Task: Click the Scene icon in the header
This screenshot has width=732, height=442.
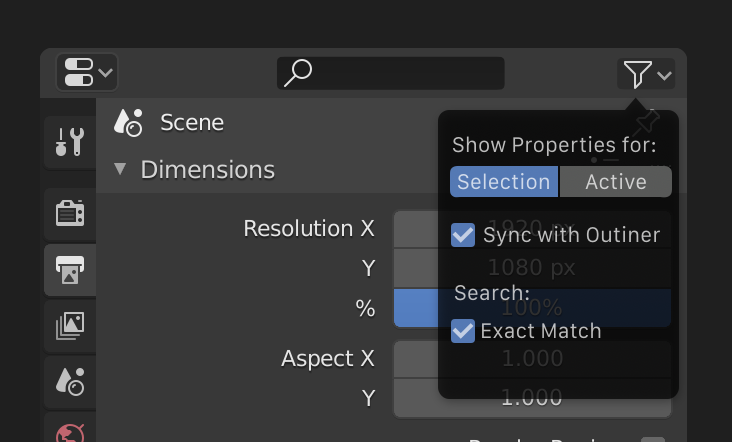Action: point(129,123)
